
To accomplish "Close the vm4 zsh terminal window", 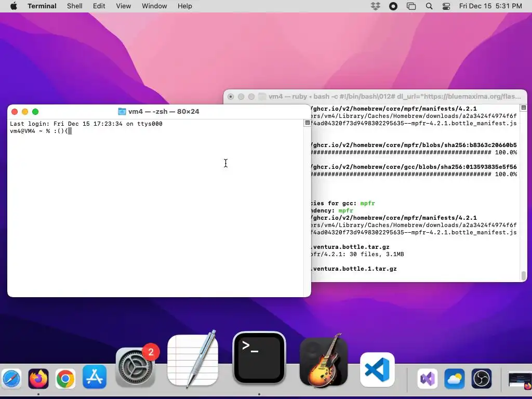I will 15,112.
